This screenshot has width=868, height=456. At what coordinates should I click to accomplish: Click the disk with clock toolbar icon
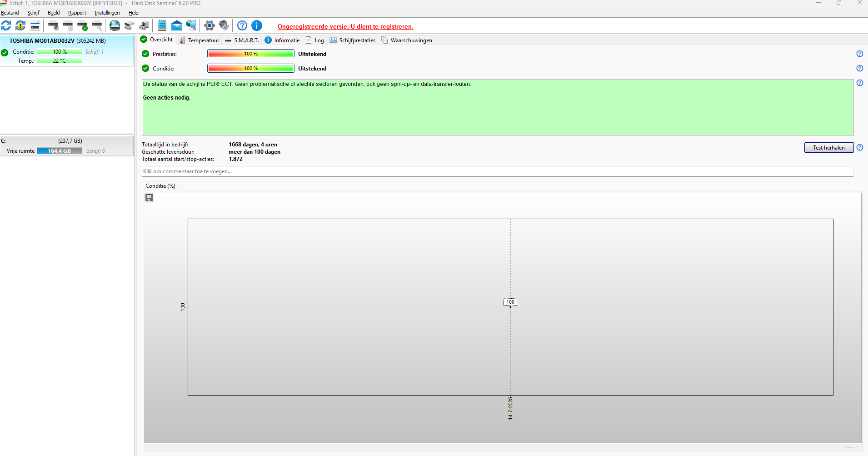(x=68, y=25)
